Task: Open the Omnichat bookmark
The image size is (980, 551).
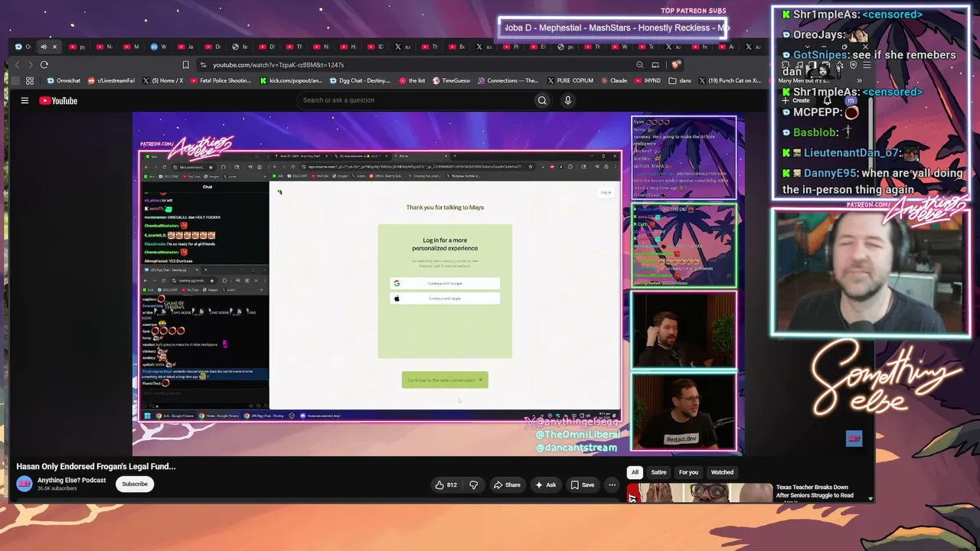Action: tap(64, 80)
